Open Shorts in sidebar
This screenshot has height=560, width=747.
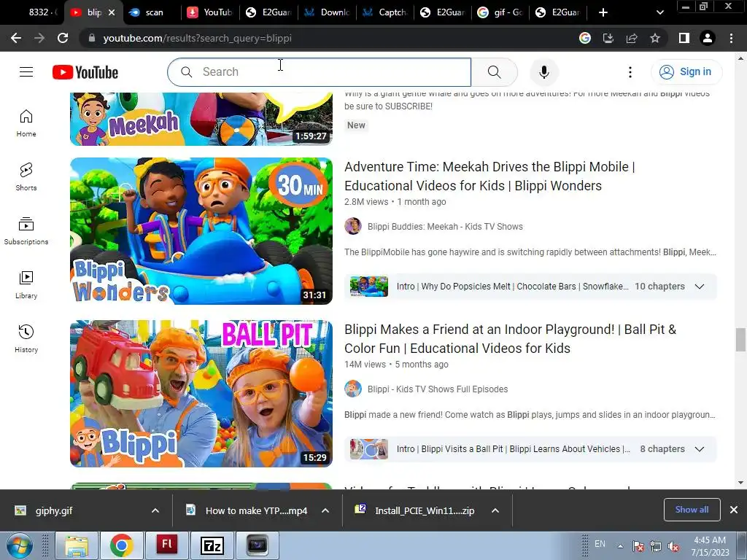click(x=26, y=177)
